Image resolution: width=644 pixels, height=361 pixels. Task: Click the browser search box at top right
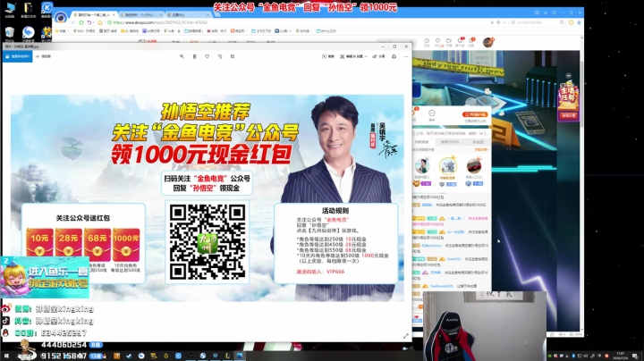(x=536, y=22)
